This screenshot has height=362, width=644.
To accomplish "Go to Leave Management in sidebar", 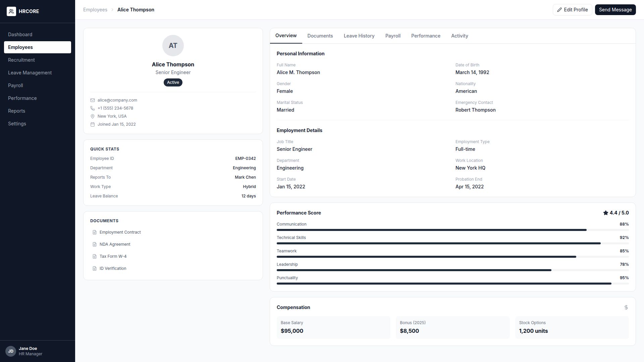I will 38,73.
